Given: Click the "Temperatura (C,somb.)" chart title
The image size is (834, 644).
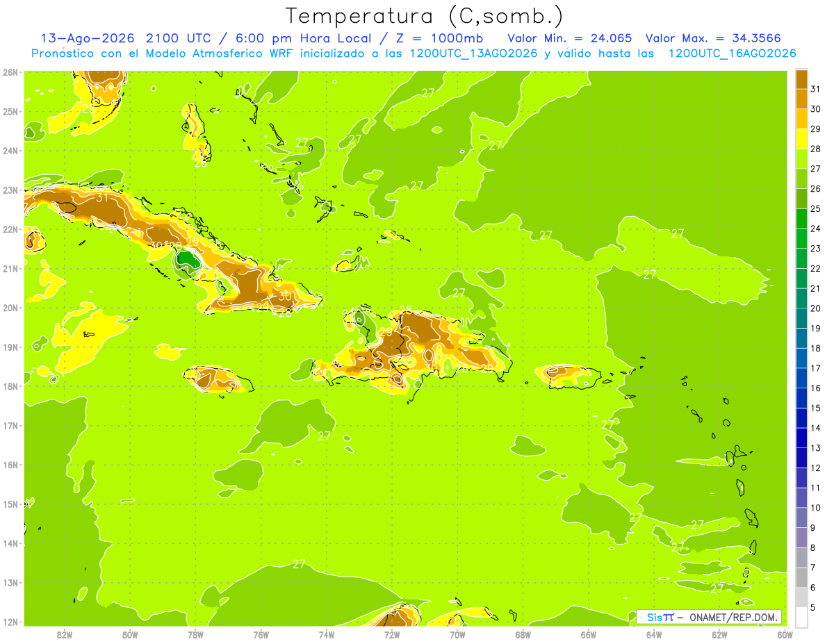Looking at the screenshot, I should coord(424,16).
